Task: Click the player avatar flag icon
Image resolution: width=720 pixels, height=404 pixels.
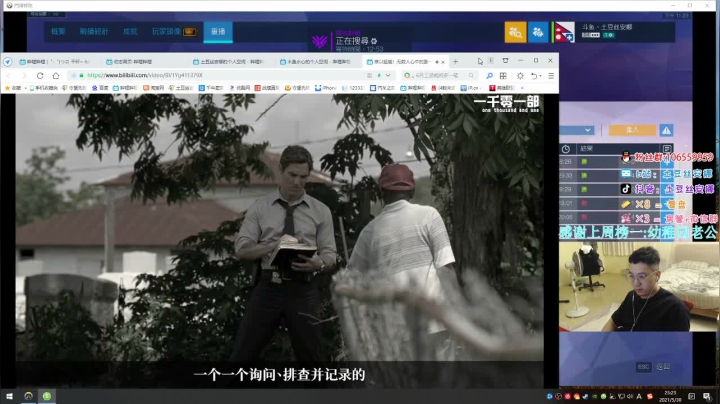Action: (564, 33)
